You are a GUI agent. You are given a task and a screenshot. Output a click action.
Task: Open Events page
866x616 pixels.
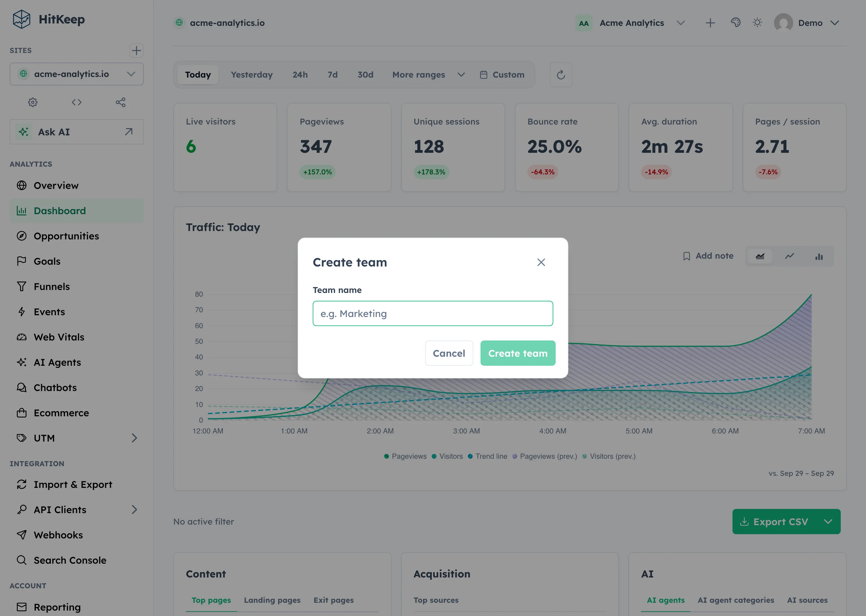point(77,312)
